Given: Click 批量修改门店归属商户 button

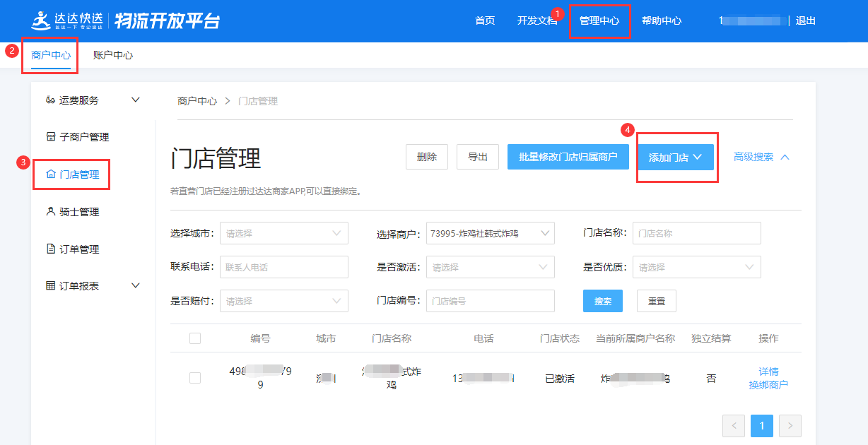Looking at the screenshot, I should point(568,157).
